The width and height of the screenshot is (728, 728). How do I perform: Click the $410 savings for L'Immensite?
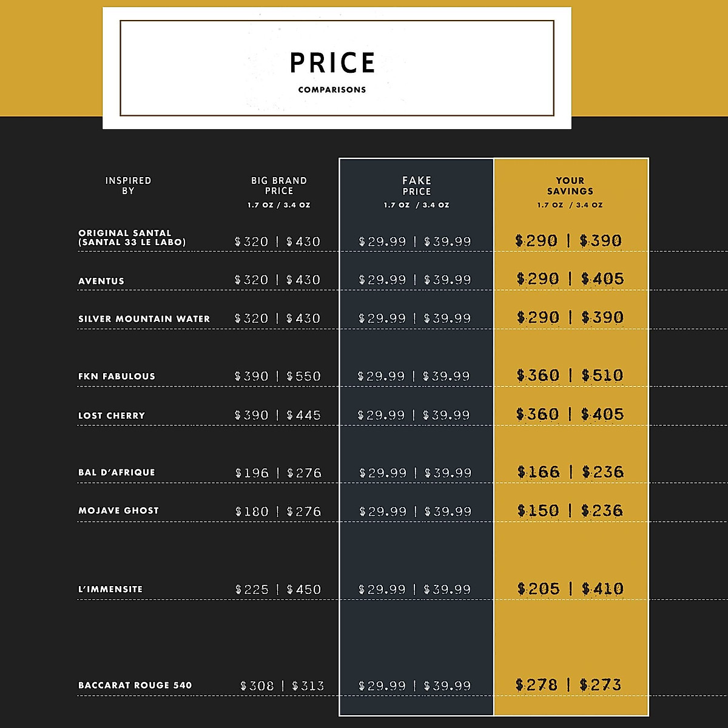coord(602,588)
